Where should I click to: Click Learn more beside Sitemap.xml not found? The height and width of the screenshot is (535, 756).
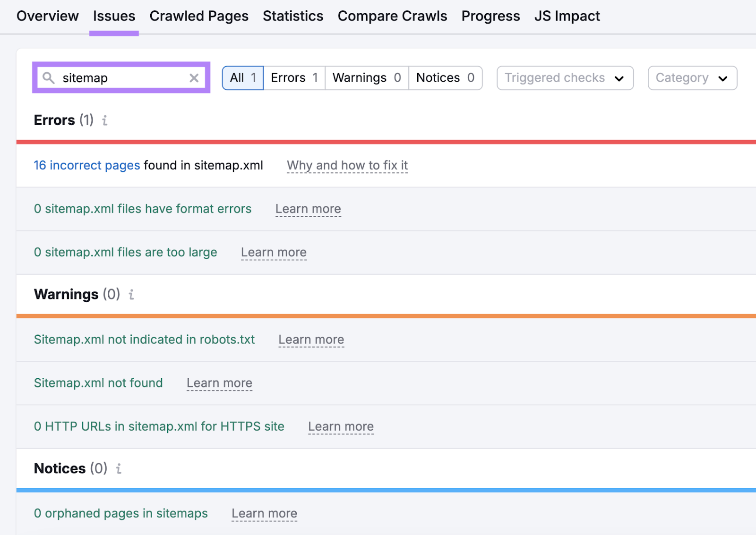[219, 383]
